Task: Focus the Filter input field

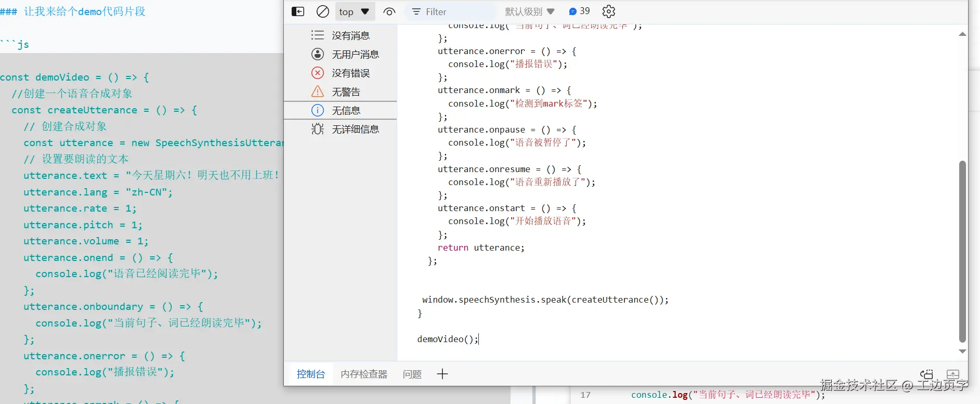Action: [x=452, y=11]
